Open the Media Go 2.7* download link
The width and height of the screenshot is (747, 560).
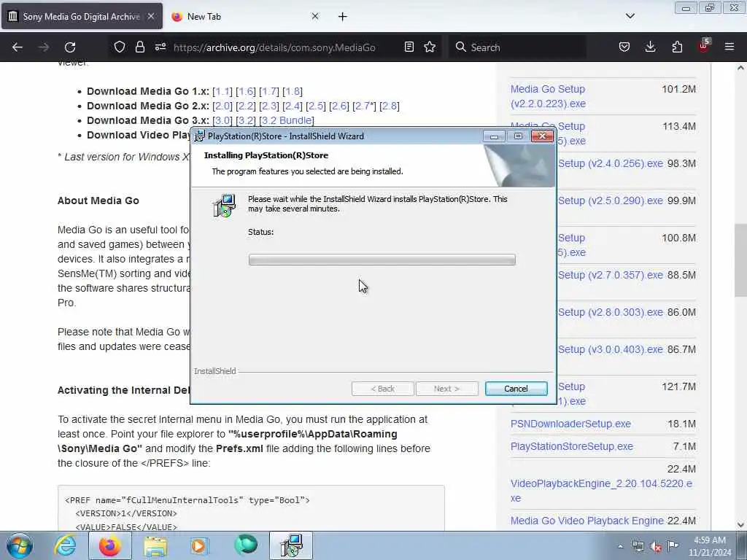[x=363, y=106]
